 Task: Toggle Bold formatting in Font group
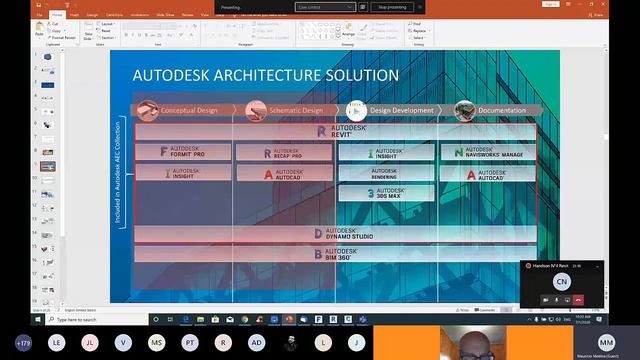tap(126, 35)
